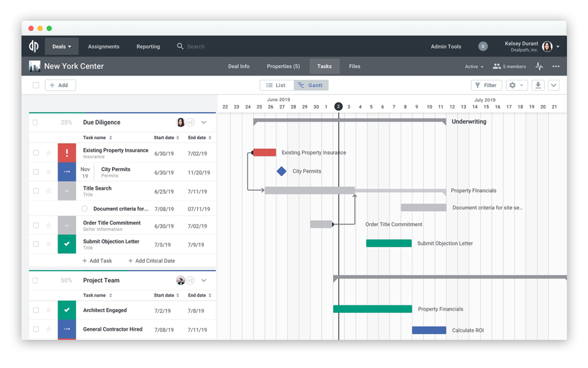The height and width of the screenshot is (368, 588).
Task: Star the Submit Objection Letter task
Action: coord(48,243)
